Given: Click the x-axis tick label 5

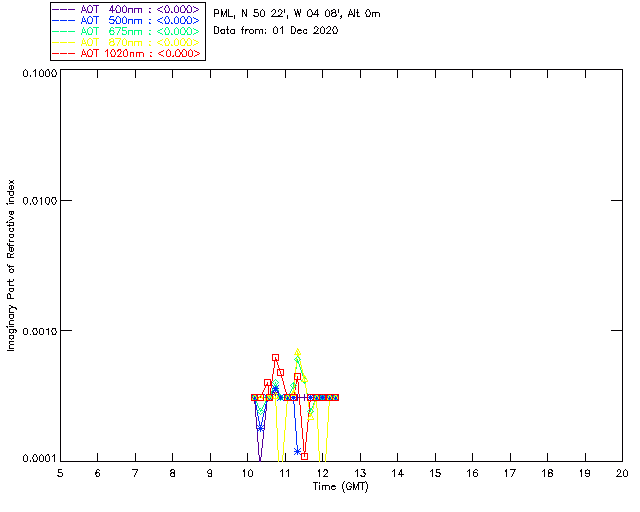Looking at the screenshot, I should (60, 473).
